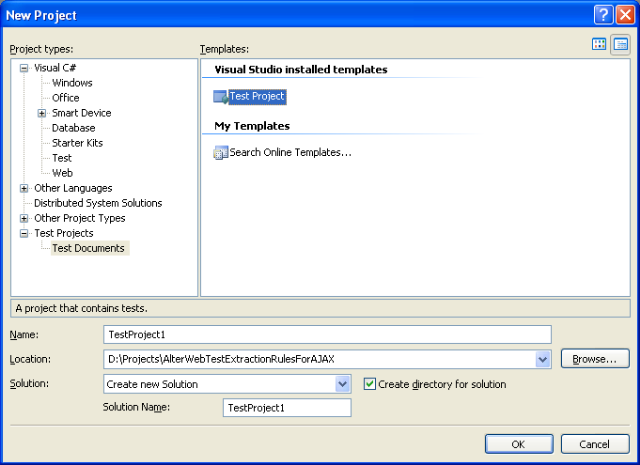Expand the Smart Device node
The width and height of the screenshot is (640, 465).
tap(42, 113)
